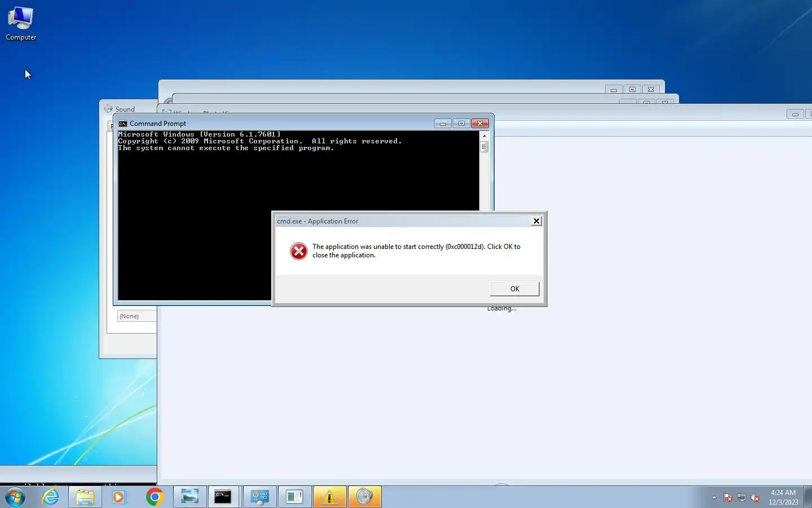Launch Internet Explorer from the taskbar
The image size is (812, 508).
[50, 497]
